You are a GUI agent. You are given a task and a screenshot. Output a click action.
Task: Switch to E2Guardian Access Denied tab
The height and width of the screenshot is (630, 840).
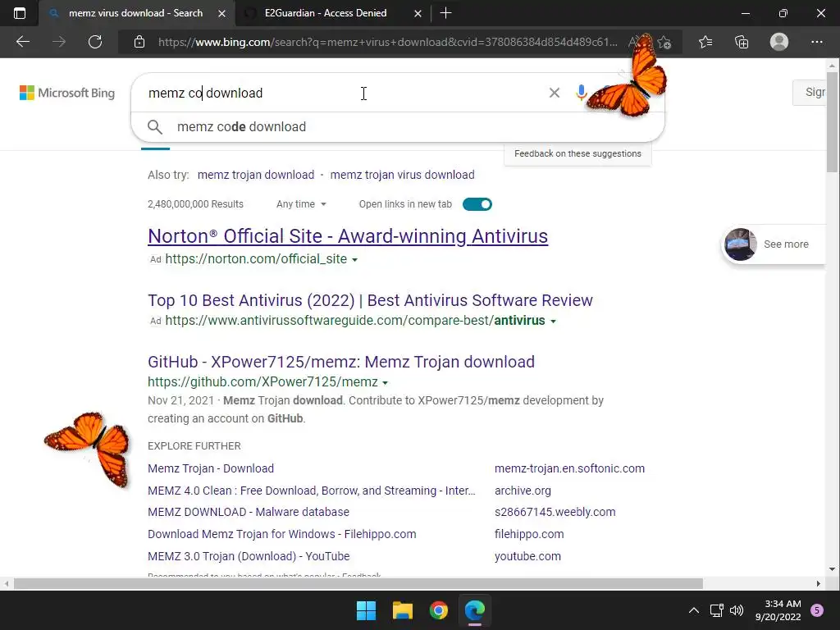pos(325,13)
